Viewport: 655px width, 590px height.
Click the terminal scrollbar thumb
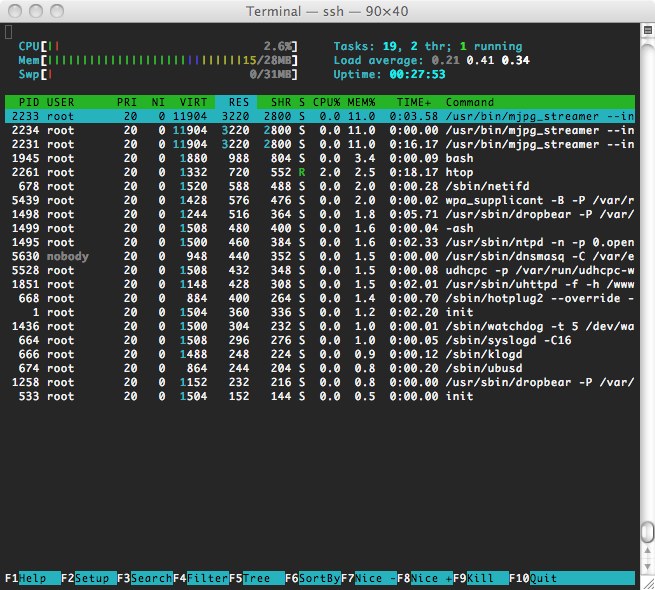coord(647,532)
